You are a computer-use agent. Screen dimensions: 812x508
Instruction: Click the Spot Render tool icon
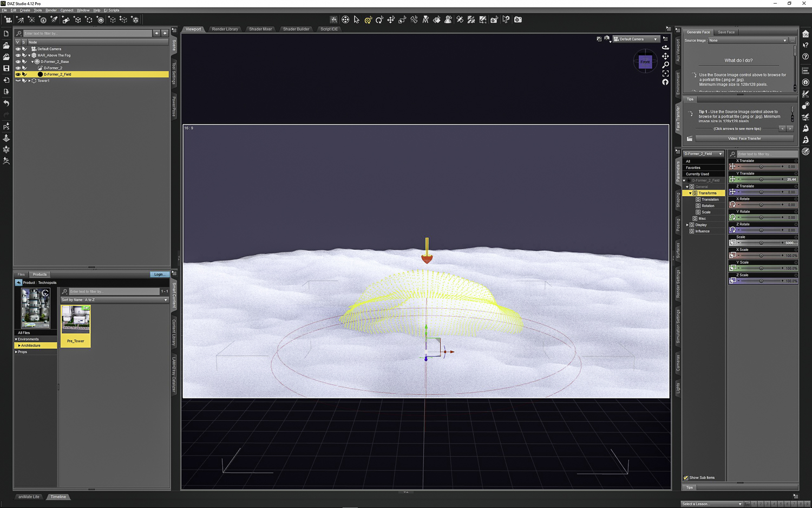(x=494, y=20)
